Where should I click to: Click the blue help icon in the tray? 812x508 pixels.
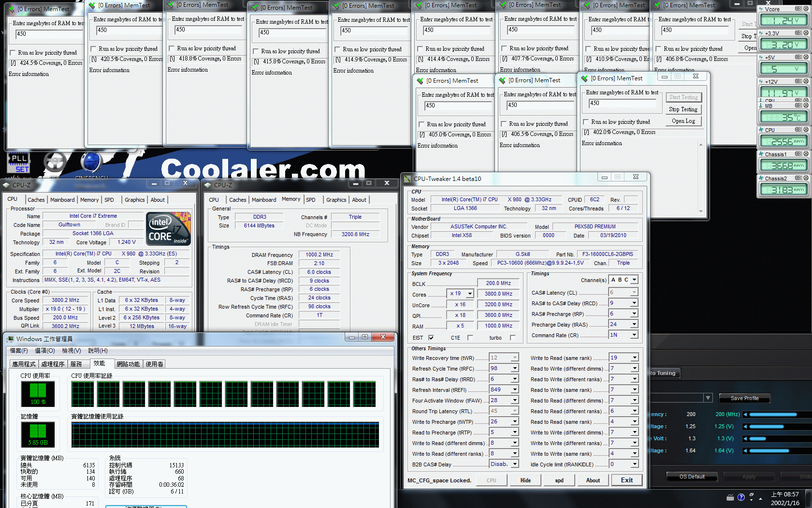741,497
